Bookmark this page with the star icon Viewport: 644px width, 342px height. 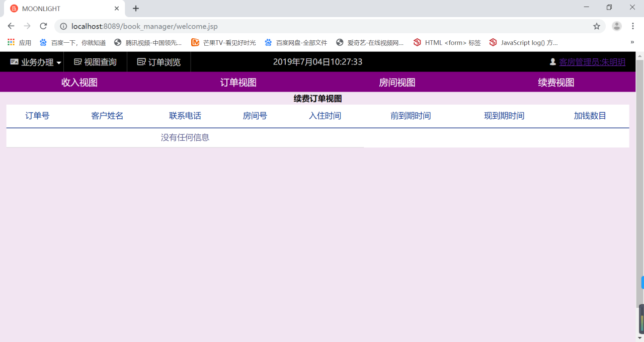pyautogui.click(x=597, y=26)
